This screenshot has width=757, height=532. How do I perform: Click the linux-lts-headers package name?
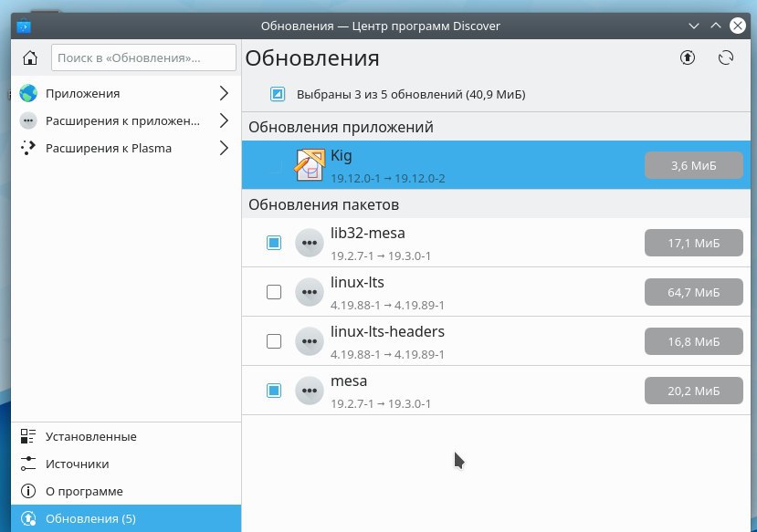tap(388, 331)
